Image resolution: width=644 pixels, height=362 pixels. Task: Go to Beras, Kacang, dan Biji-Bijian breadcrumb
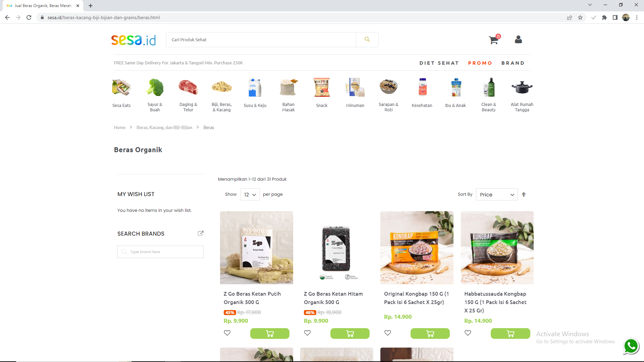click(164, 127)
